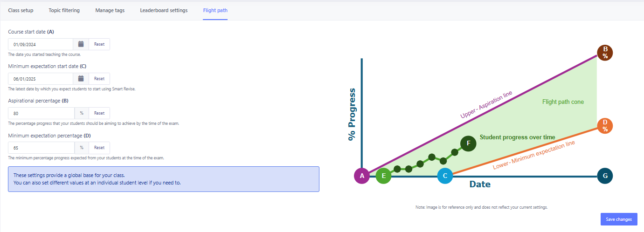The width and height of the screenshot is (644, 232).
Task: Click the Minimum expectation percentage input
Action: pyautogui.click(x=41, y=148)
